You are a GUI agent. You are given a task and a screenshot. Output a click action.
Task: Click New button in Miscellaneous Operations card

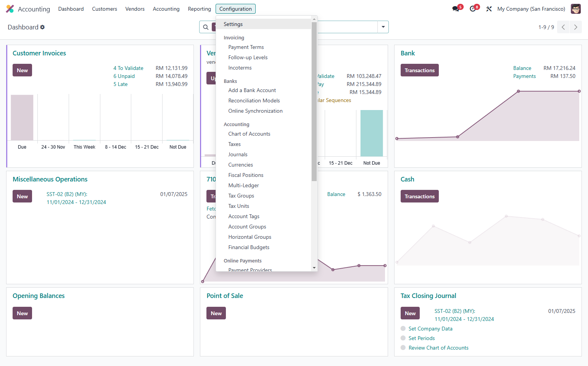(x=22, y=196)
